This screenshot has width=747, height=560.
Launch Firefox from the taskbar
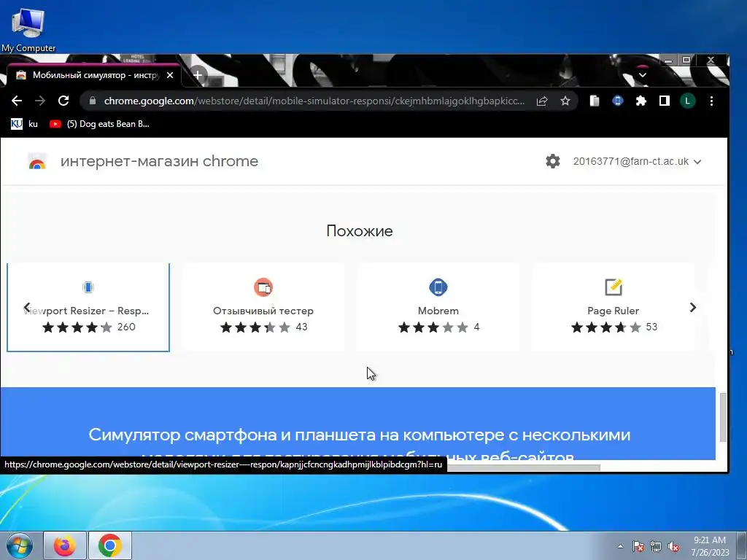(x=65, y=545)
